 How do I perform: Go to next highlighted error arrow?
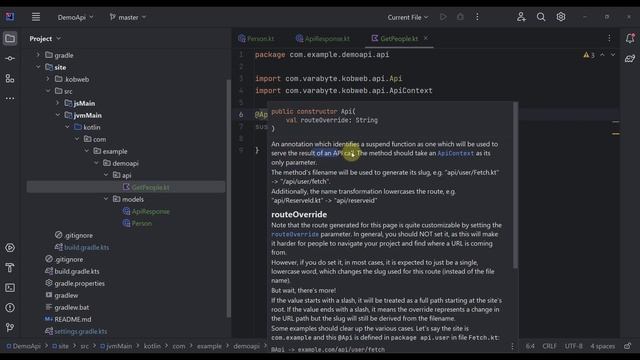pyautogui.click(x=613, y=55)
